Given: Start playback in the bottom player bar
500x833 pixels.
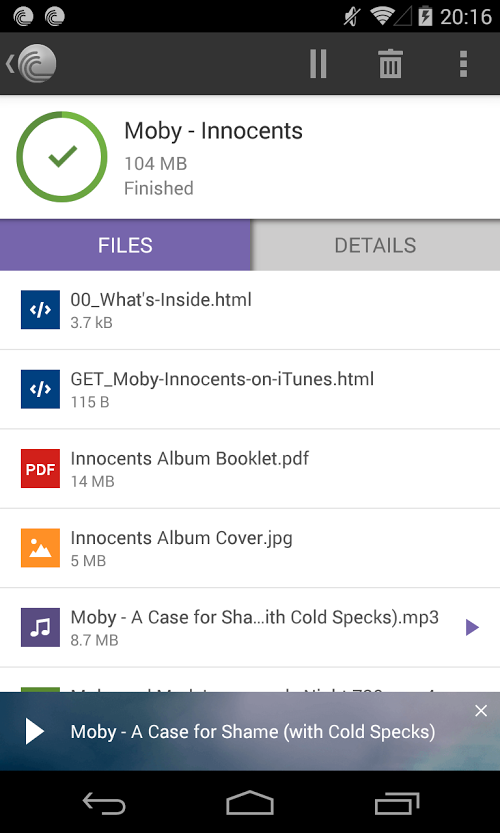Looking at the screenshot, I should 35,732.
